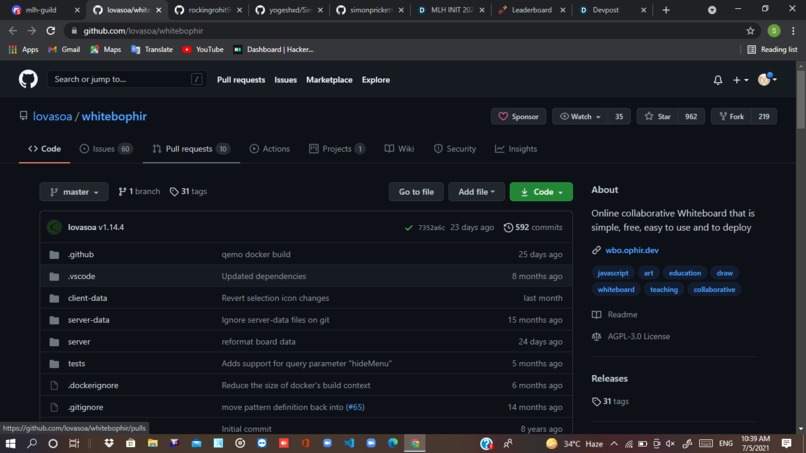The width and height of the screenshot is (806, 453).
Task: Open the Insights tab
Action: 516,149
